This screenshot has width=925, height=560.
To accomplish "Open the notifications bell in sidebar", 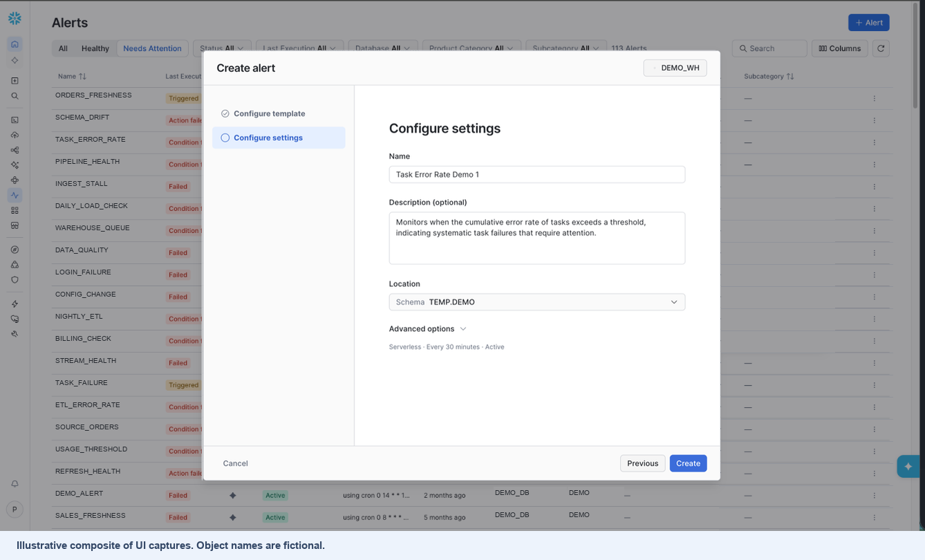I will pyautogui.click(x=15, y=484).
